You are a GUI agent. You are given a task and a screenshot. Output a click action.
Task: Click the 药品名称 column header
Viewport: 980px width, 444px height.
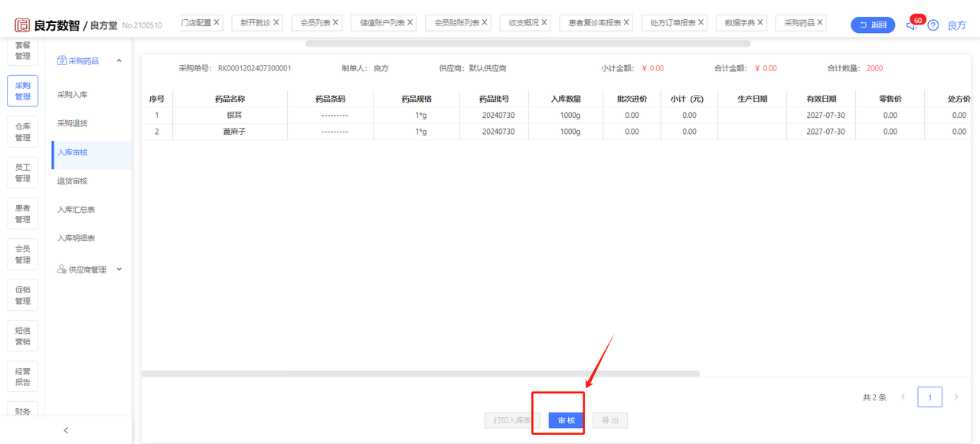pos(230,99)
